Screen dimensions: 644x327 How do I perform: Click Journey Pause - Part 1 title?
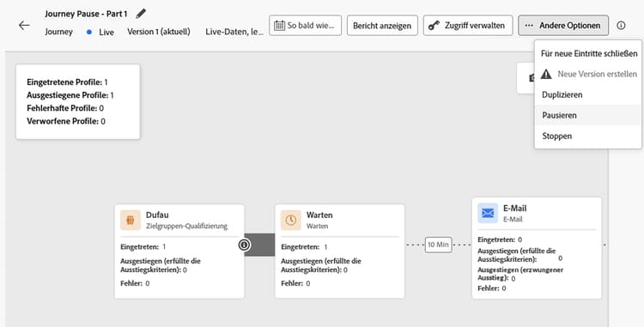[86, 14]
